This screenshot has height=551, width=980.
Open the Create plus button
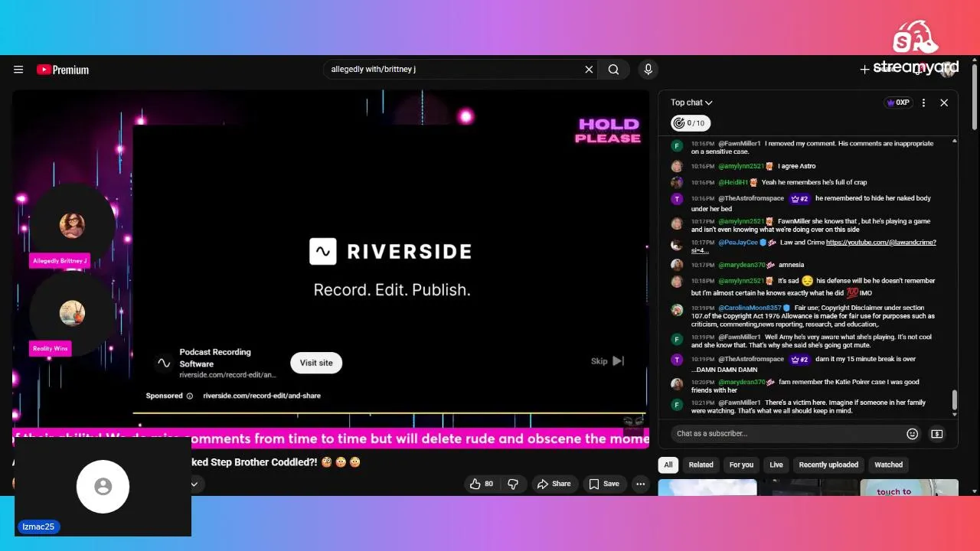pos(864,70)
